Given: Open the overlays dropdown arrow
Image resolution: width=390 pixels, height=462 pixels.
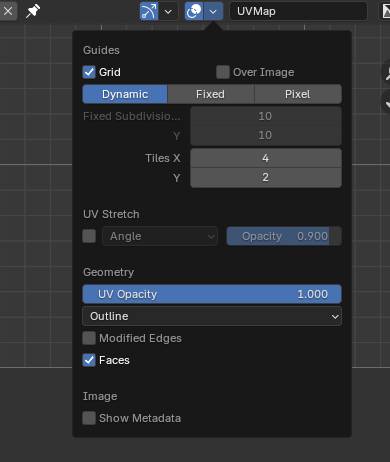Looking at the screenshot, I should [213, 11].
